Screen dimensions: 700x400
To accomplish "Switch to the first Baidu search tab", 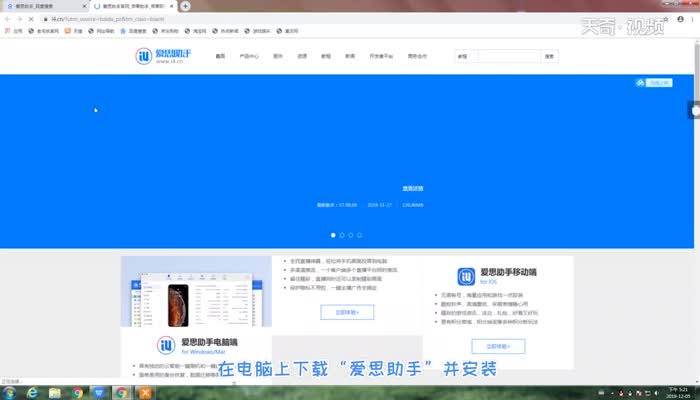I will click(45, 6).
